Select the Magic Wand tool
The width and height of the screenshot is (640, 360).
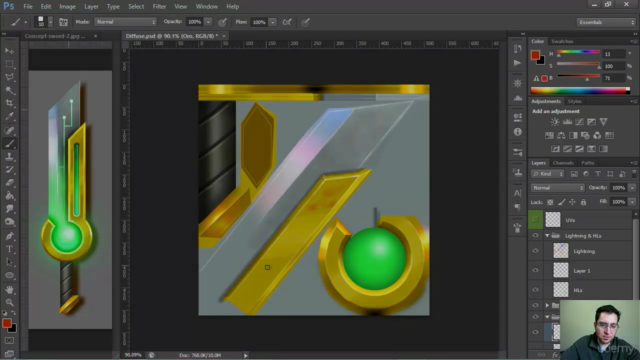[9, 90]
